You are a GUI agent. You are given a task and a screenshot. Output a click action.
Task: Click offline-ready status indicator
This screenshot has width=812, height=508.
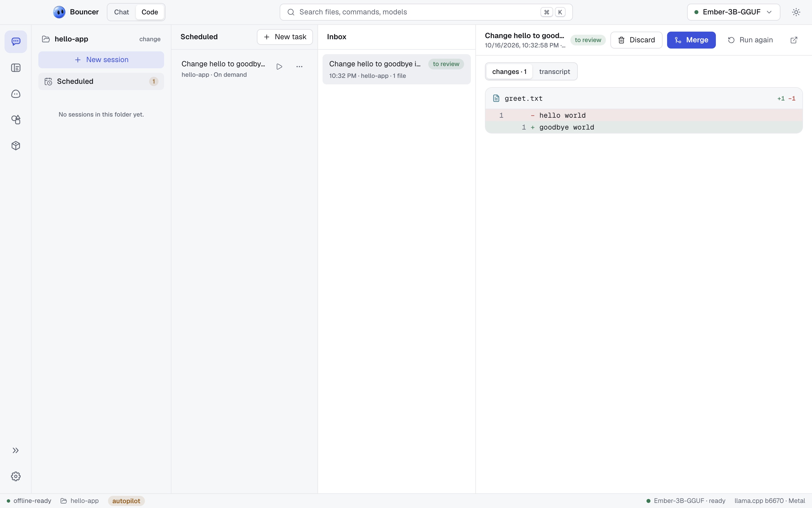(29, 501)
